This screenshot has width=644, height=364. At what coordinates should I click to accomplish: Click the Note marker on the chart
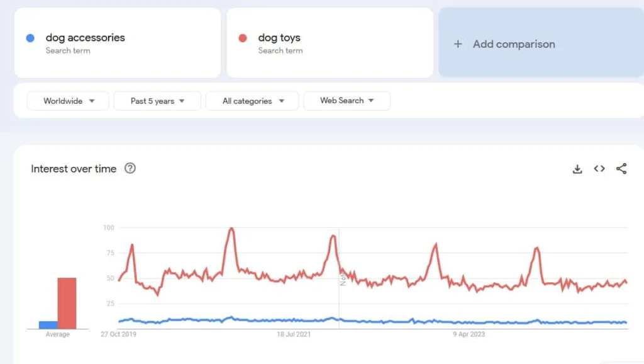click(343, 278)
